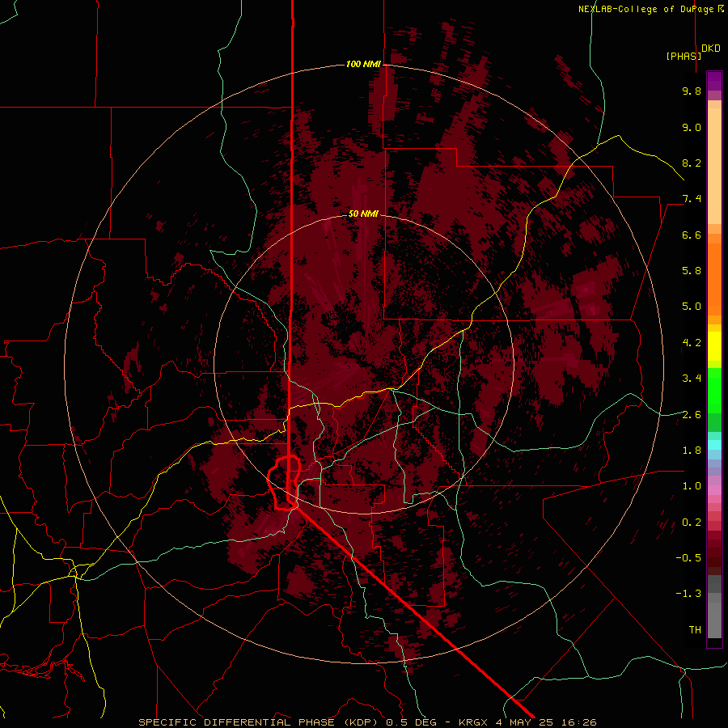Click the yellow segment of the color bar
This screenshot has height=728, width=728.
click(714, 346)
